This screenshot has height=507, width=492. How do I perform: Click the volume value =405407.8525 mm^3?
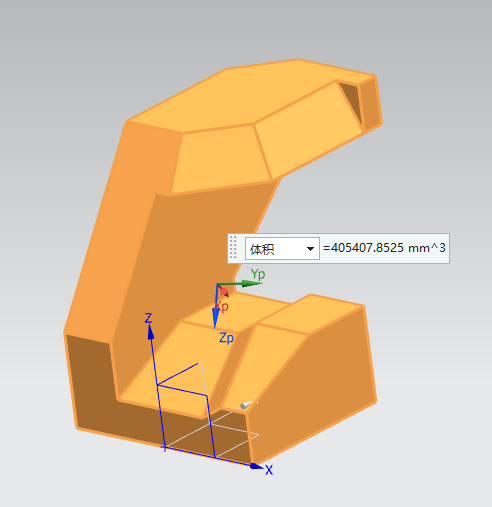pyautogui.click(x=384, y=248)
